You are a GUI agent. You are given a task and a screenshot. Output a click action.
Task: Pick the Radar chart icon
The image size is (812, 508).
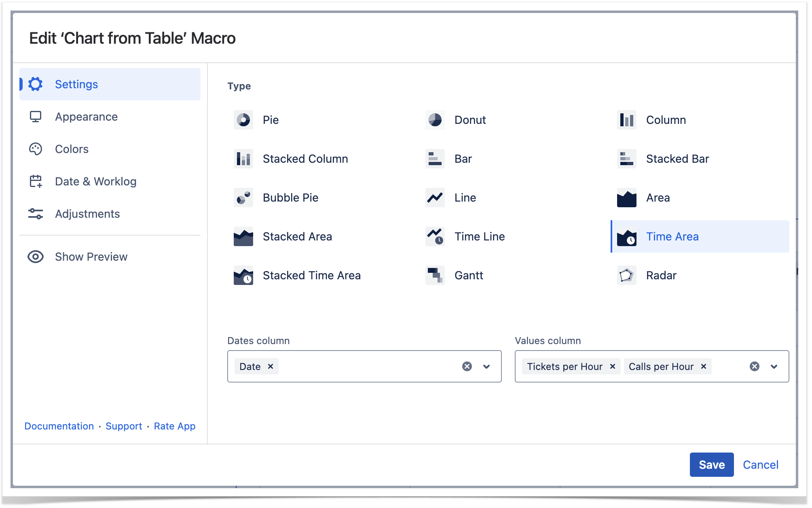coord(626,275)
